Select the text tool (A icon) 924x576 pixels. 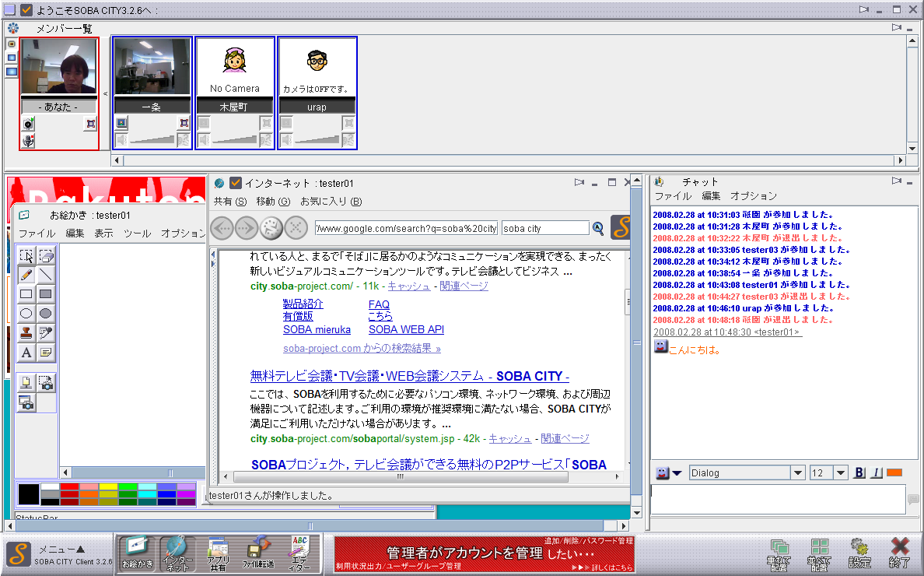click(x=26, y=353)
